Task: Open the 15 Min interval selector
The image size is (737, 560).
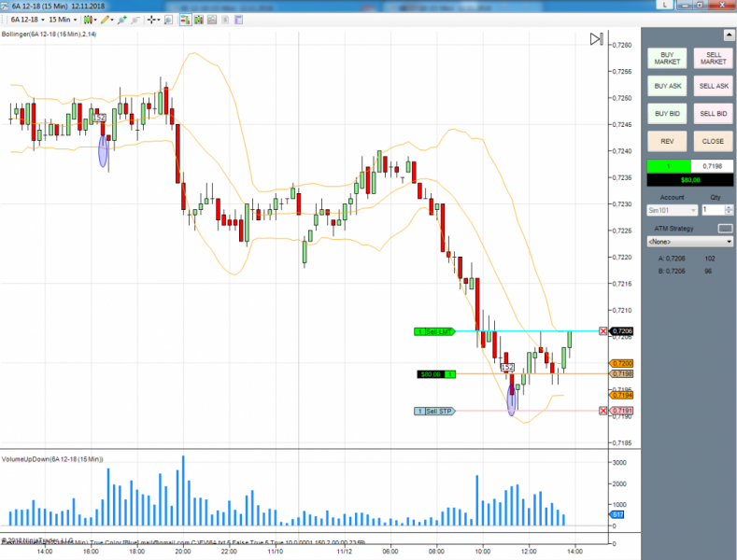Action: [63, 20]
